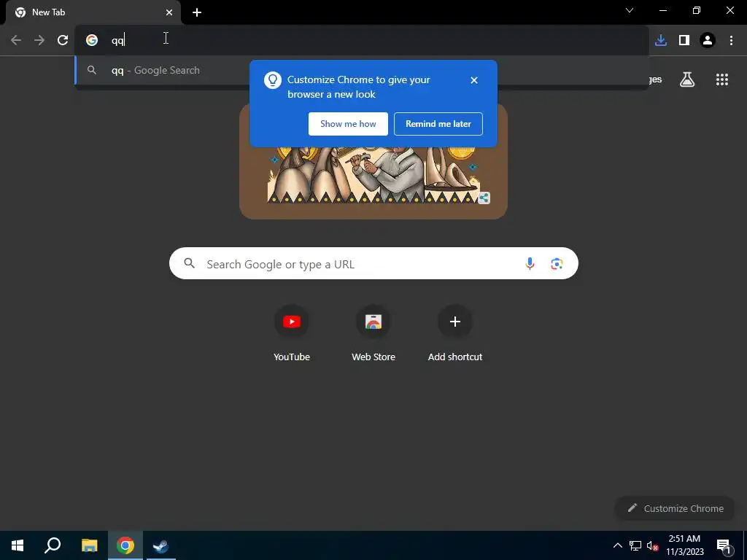The image size is (747, 560).
Task: Open the notification center icon
Action: point(724,545)
